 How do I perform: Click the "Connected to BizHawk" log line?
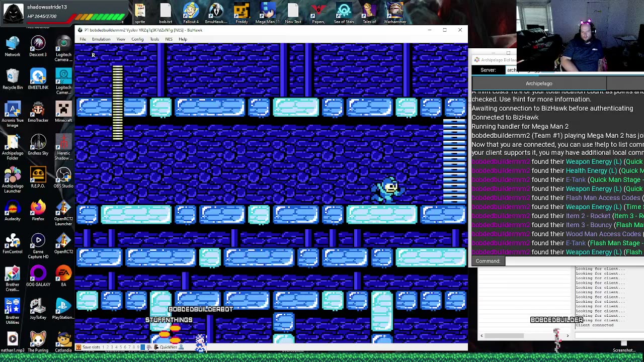click(x=505, y=118)
